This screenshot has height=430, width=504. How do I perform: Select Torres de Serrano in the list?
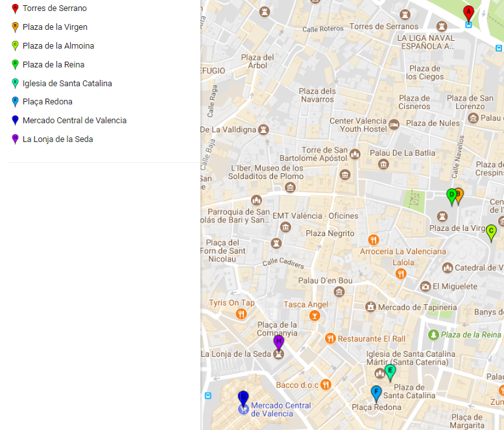(54, 8)
